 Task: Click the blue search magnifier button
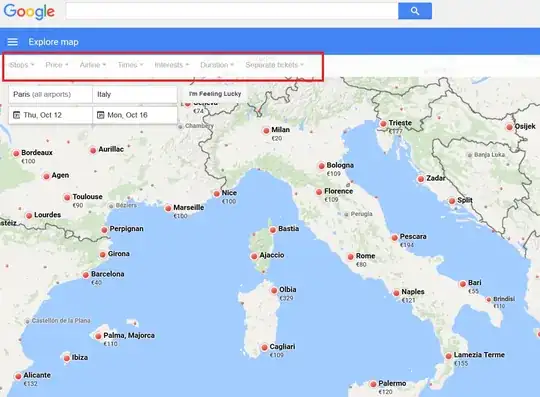(x=415, y=11)
